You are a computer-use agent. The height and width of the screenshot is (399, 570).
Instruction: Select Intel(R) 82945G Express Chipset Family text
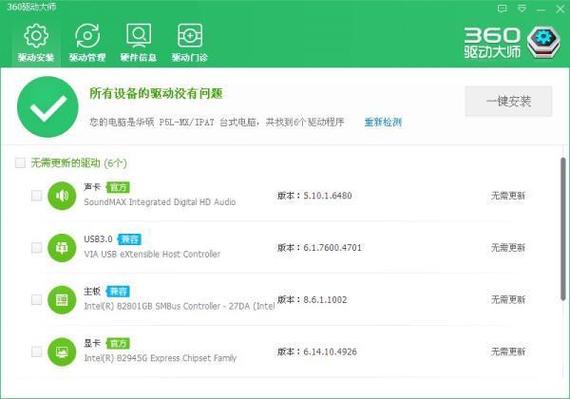tap(160, 358)
